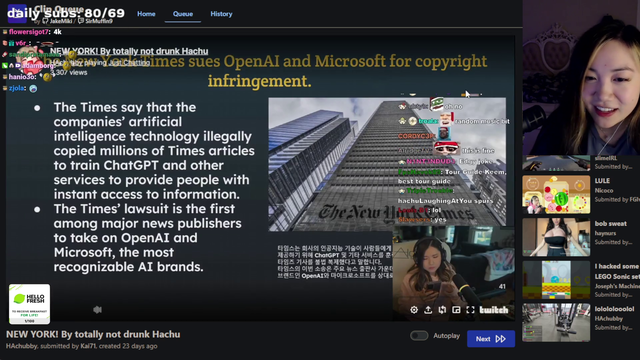Viewport: 640px width, 360px height.
Task: Mute the clip volume speaker icon
Action: click(97, 310)
